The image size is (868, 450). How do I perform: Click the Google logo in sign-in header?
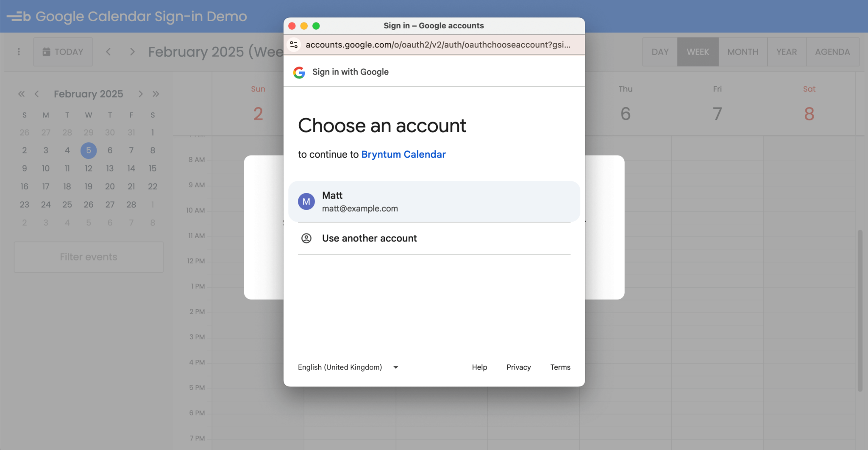[299, 72]
